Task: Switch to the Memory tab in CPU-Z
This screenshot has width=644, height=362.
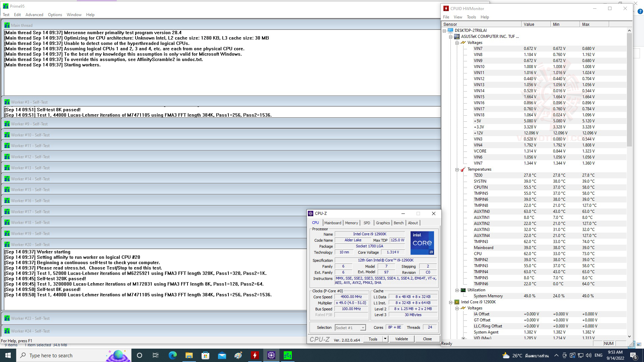Action: pos(351,223)
